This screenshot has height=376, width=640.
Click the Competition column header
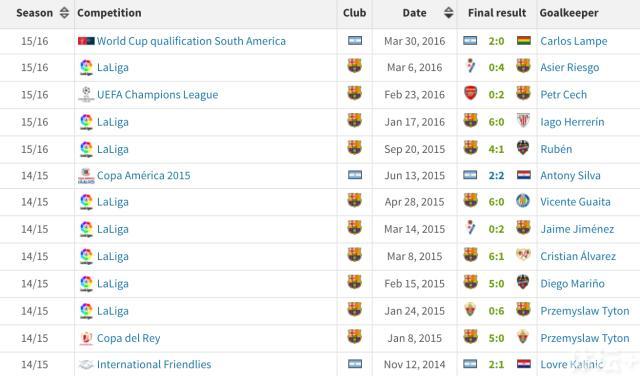tap(109, 13)
